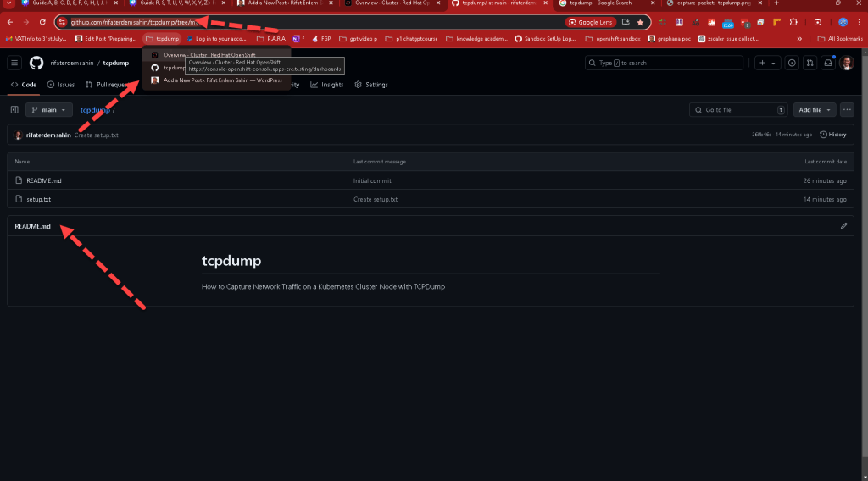Switch to the Issues tab
This screenshot has height=481, width=868.
click(61, 85)
